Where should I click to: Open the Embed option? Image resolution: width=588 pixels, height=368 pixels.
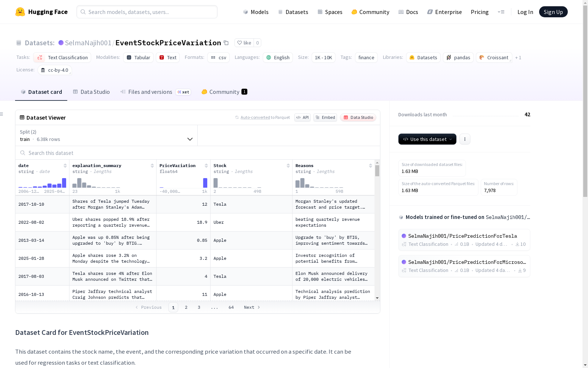[325, 117]
